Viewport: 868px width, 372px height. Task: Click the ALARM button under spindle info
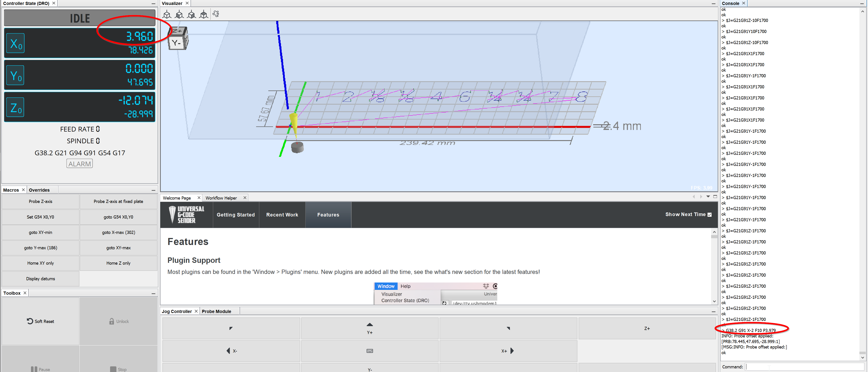(80, 163)
